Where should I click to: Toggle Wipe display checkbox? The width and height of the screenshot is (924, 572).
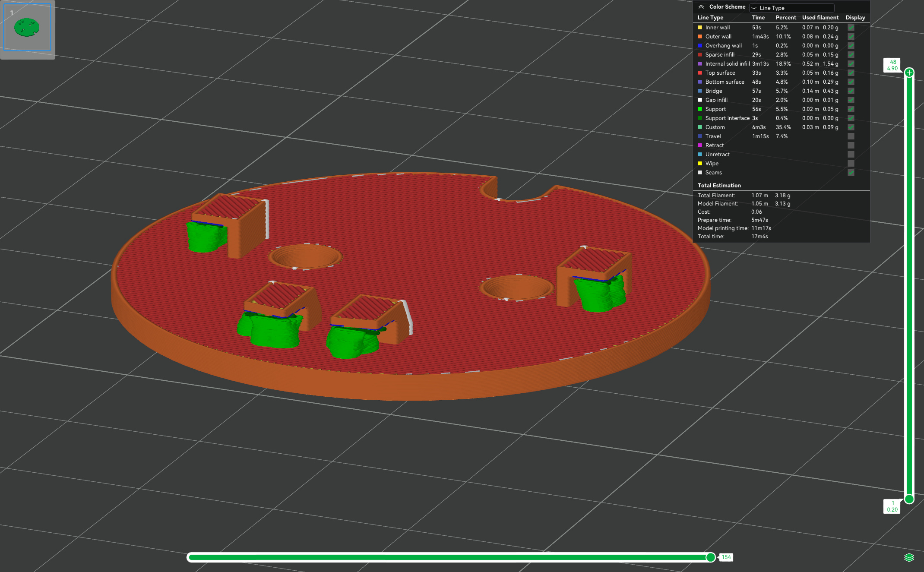[851, 164]
